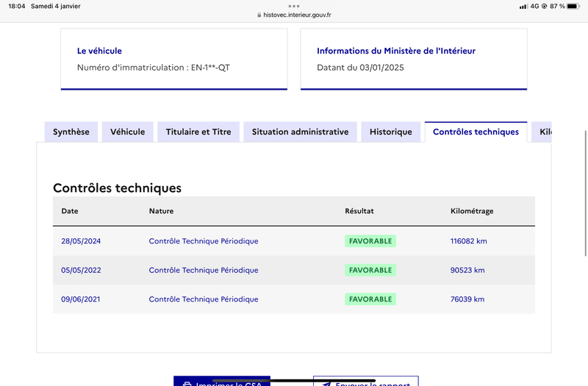Select the date 09/06/2021
This screenshot has height=386, width=588.
tap(81, 299)
